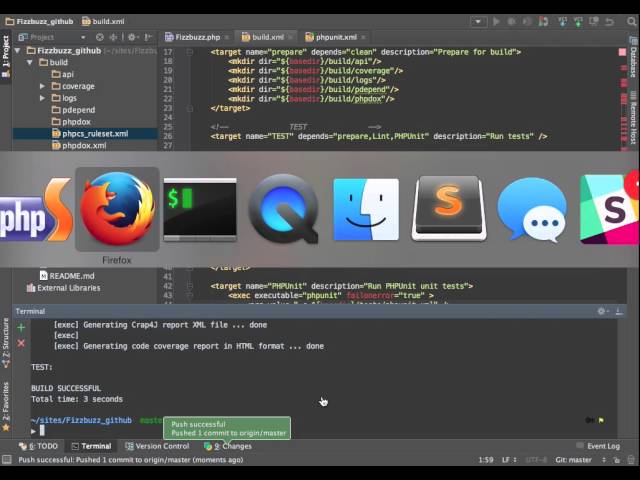Click Scroll from Source target icon
Viewport: 640px width, 480px height.
(100, 38)
